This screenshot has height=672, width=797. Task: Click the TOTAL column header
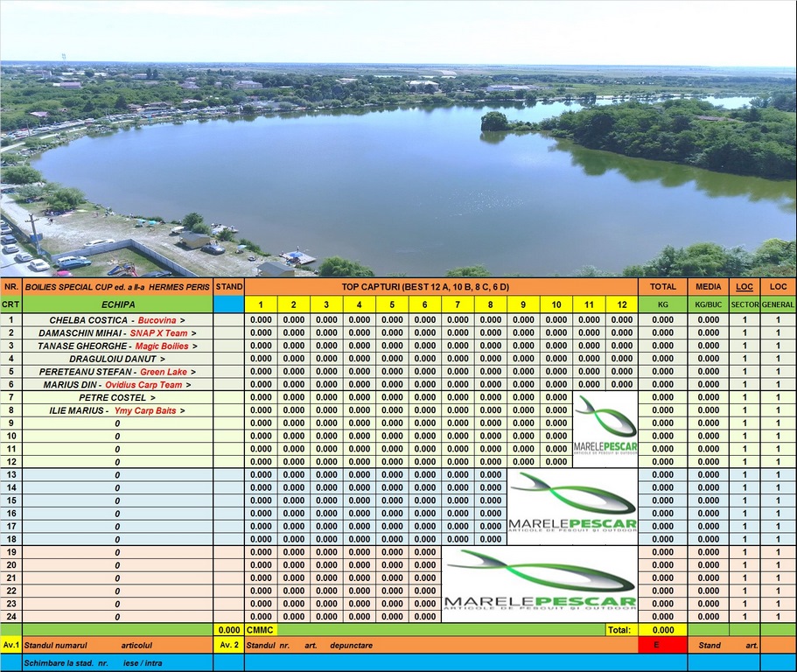tap(662, 286)
